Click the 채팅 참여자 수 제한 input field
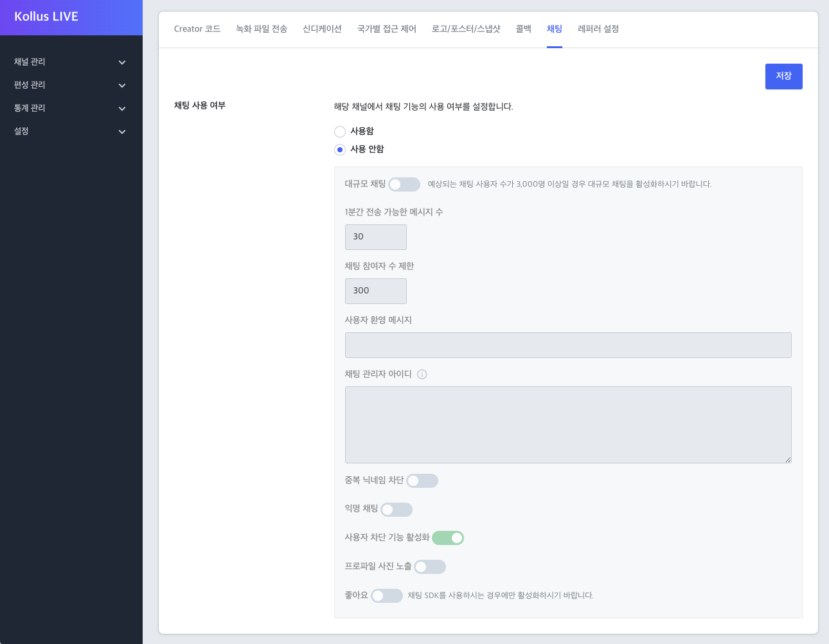 (x=376, y=291)
